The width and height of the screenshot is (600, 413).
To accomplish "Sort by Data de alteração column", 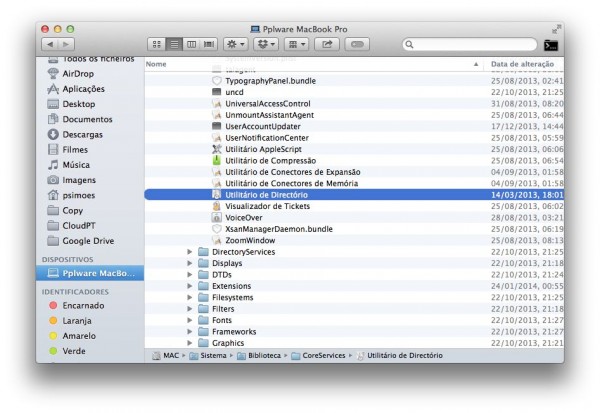I will 523,64.
